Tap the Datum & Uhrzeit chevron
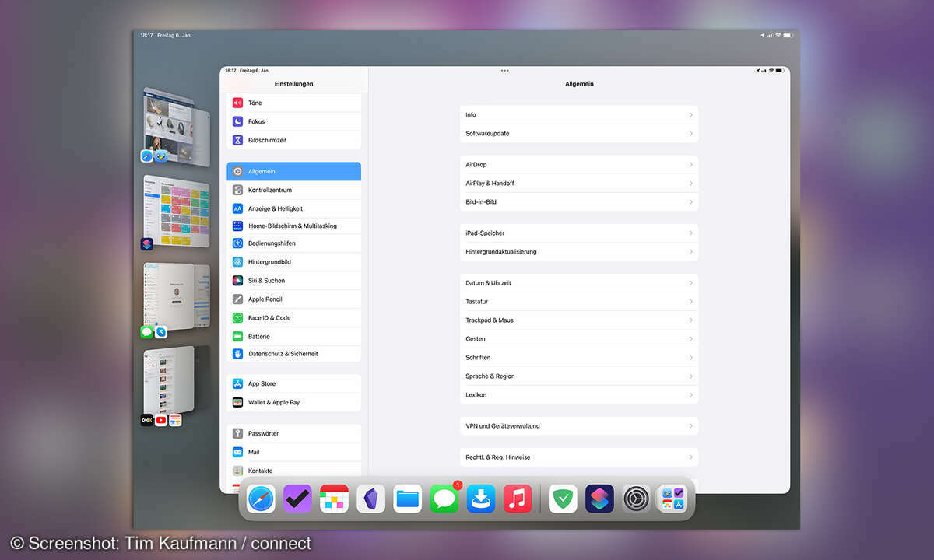Screen dimensions: 934x560 (x=691, y=283)
